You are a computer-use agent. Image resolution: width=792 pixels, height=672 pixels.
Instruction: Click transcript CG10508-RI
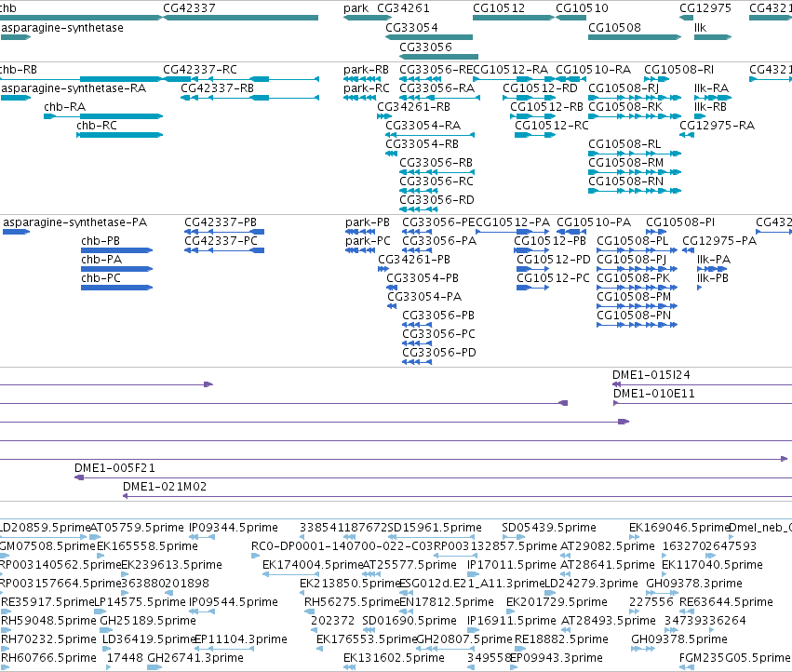tap(678, 70)
